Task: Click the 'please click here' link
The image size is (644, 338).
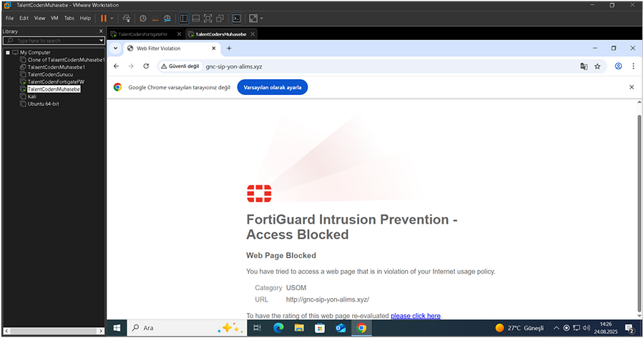Action: click(416, 316)
